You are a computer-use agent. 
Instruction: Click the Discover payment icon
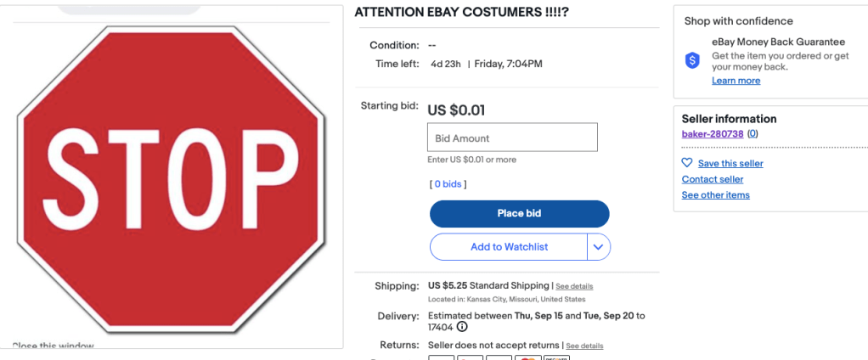(x=556, y=357)
